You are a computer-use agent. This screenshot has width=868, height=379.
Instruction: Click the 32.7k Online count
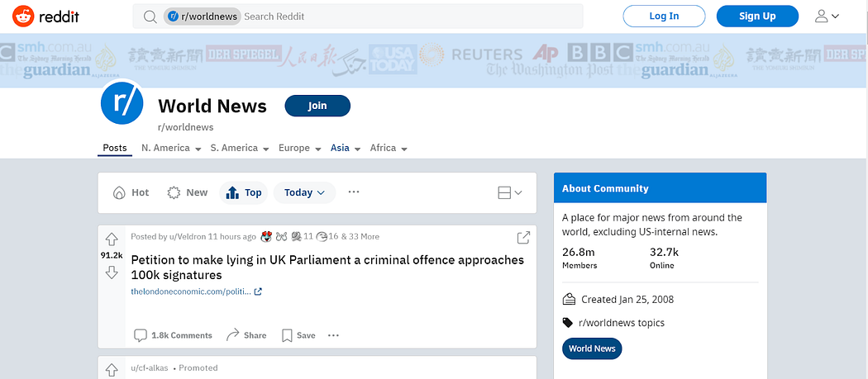[x=665, y=258]
